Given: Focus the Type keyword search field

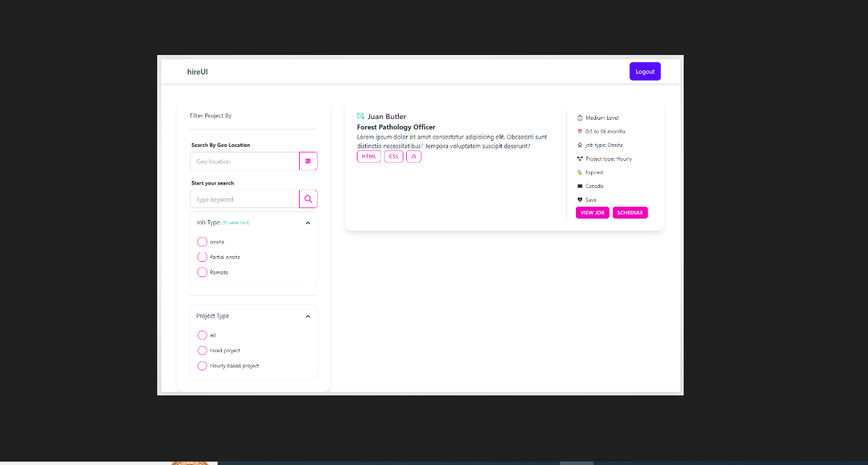Looking at the screenshot, I should (x=244, y=199).
